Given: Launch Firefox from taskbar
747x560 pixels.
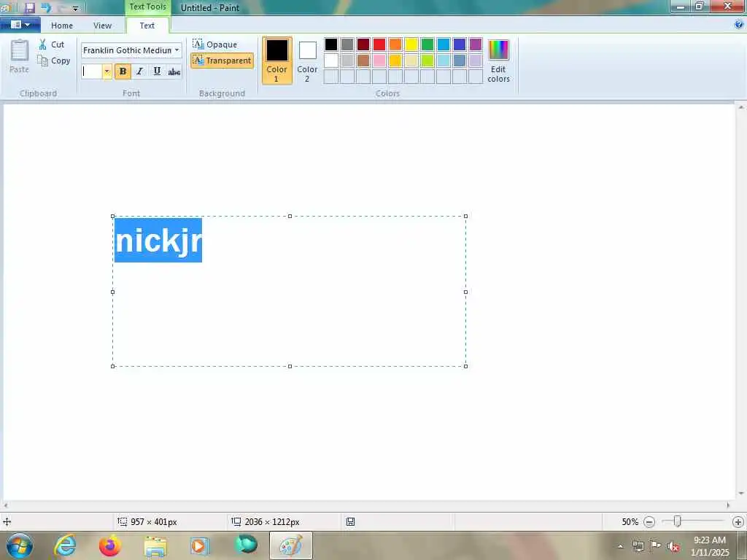Looking at the screenshot, I should click(109, 545).
